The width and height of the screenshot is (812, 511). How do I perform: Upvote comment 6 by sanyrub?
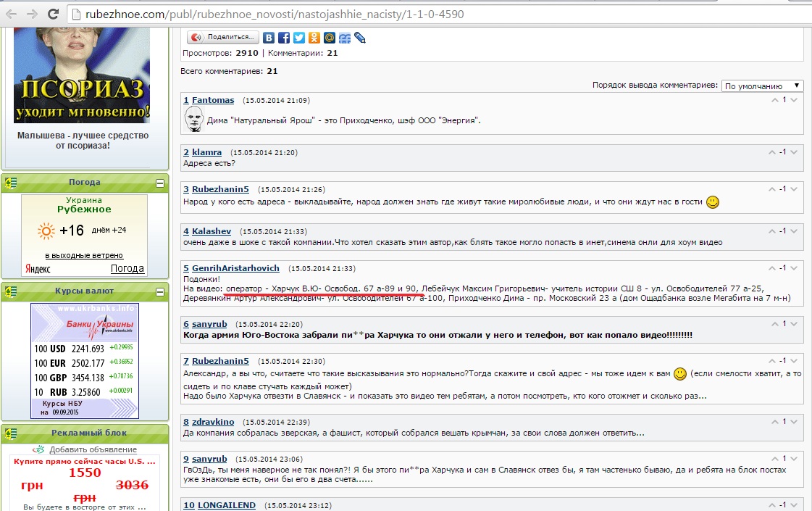(x=775, y=324)
